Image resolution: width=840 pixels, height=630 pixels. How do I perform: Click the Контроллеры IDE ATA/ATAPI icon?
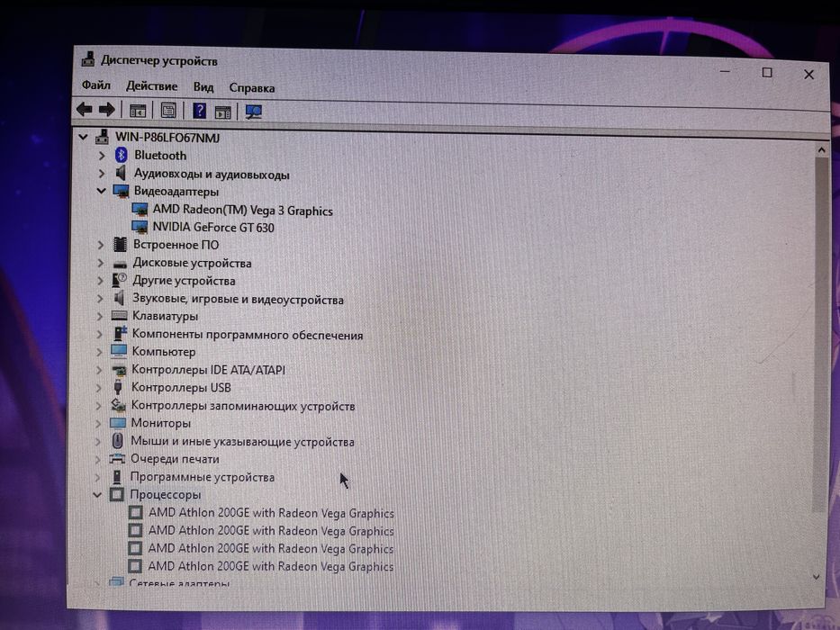coord(118,370)
